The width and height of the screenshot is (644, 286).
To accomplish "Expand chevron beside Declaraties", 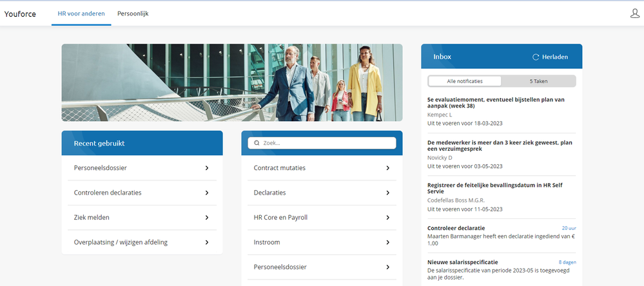I will (387, 193).
